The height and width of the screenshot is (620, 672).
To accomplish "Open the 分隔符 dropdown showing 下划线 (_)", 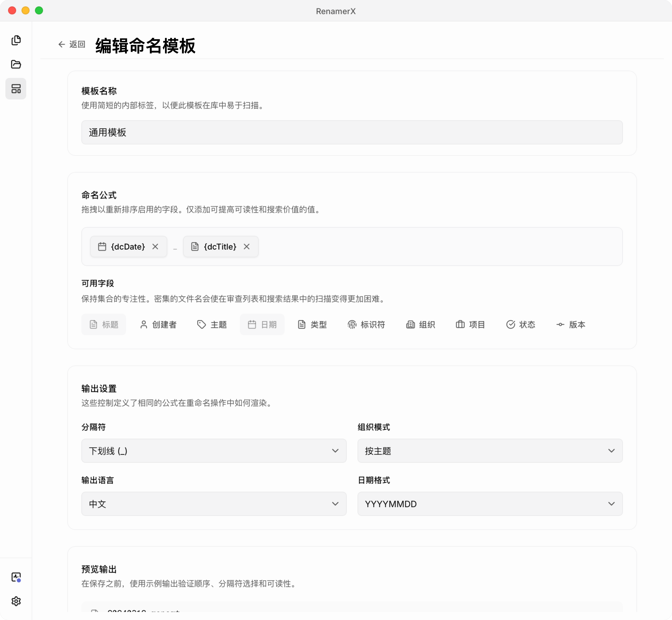I will click(214, 451).
